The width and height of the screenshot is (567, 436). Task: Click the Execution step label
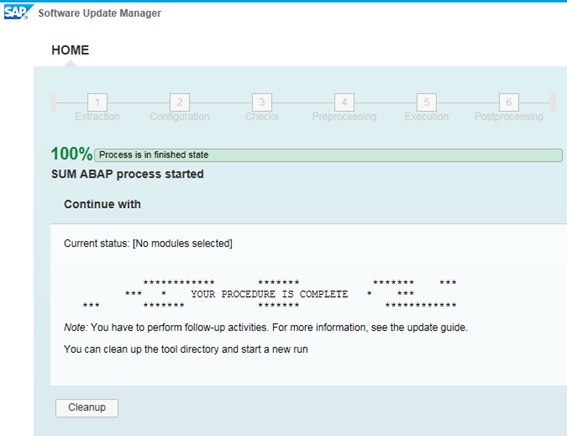426,116
